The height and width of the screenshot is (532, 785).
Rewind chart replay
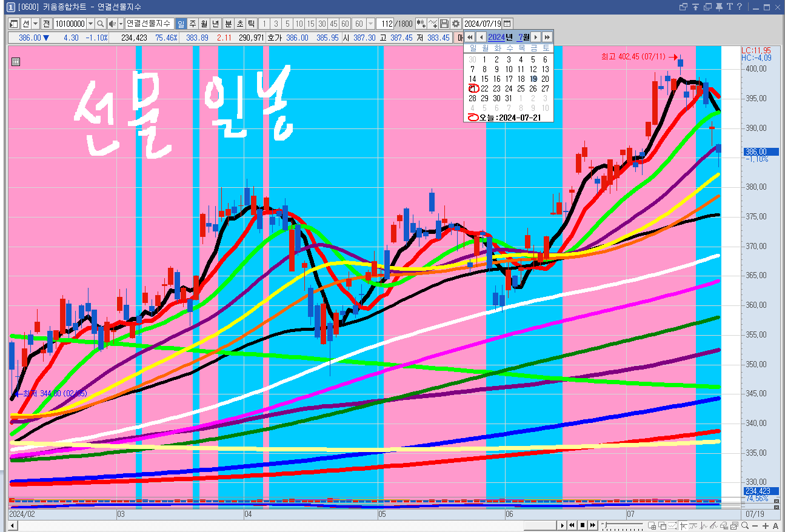[x=572, y=525]
